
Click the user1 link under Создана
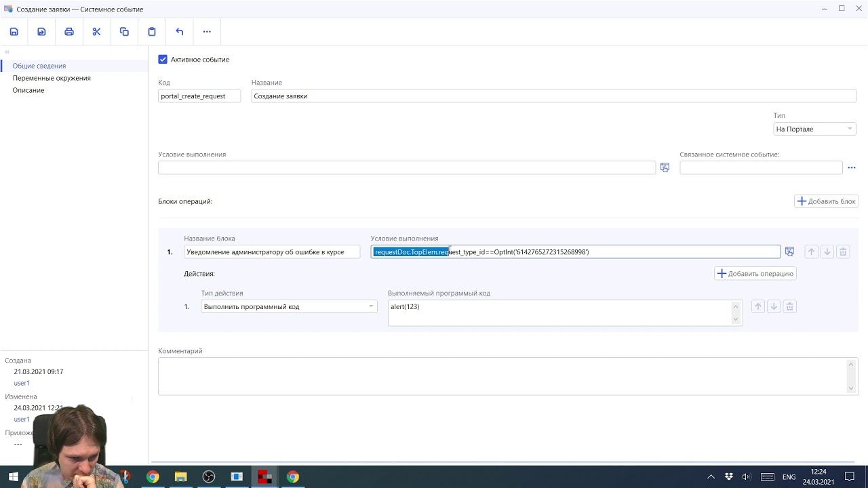(x=22, y=384)
